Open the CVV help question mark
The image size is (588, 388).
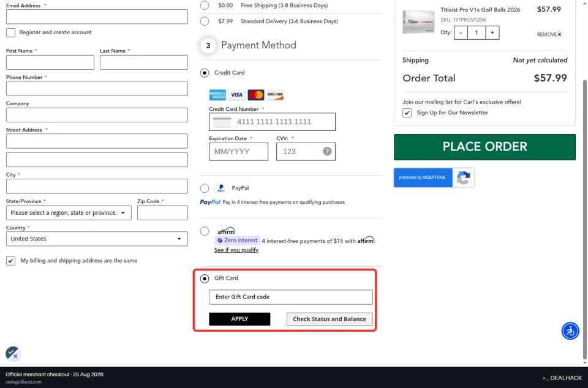[x=327, y=151]
